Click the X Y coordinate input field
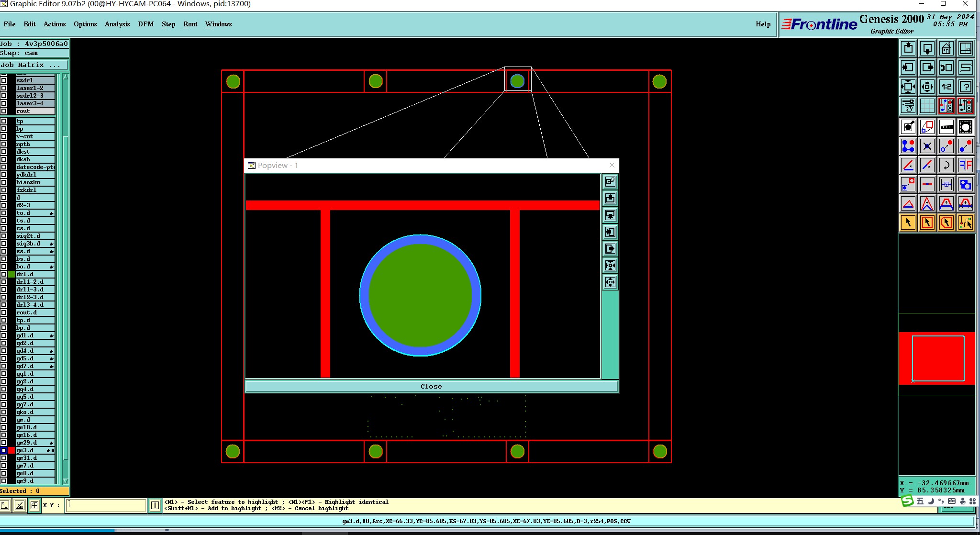The width and height of the screenshot is (980, 535). tap(106, 505)
